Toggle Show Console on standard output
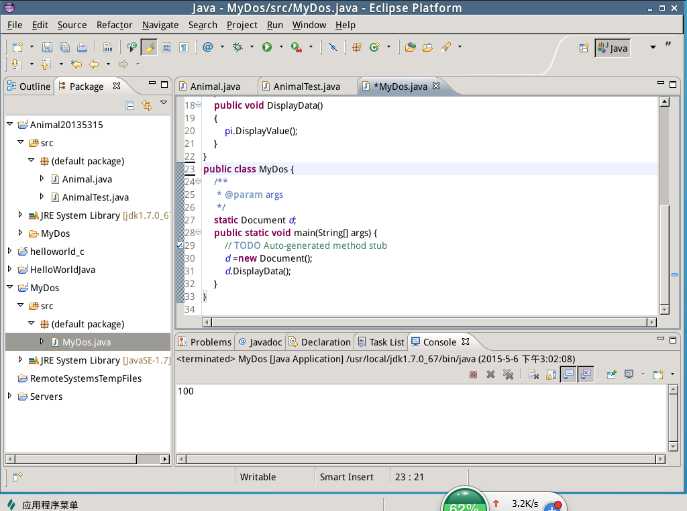The height and width of the screenshot is (511, 687). (568, 374)
